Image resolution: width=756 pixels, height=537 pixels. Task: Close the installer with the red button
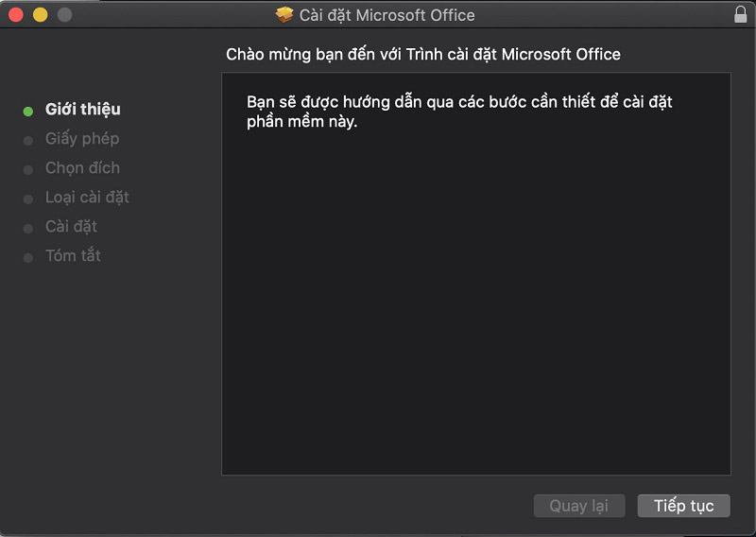15,15
